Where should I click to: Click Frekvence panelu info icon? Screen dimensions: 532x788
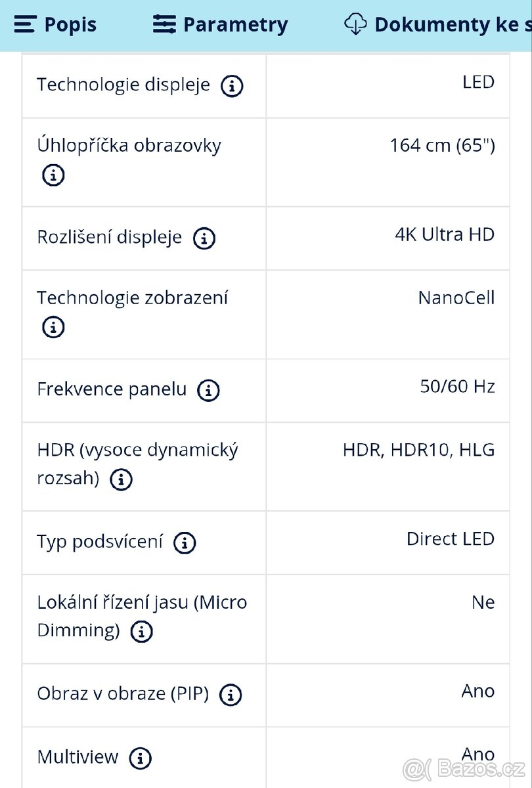[208, 390]
